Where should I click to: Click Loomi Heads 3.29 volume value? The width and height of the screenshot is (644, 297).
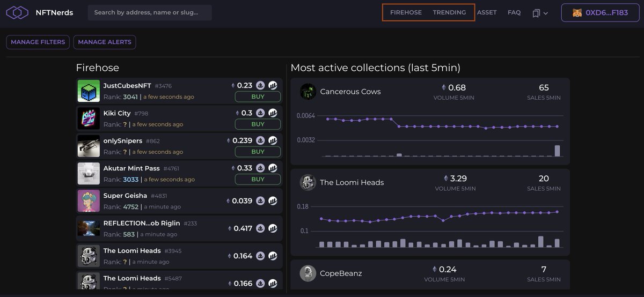point(458,179)
